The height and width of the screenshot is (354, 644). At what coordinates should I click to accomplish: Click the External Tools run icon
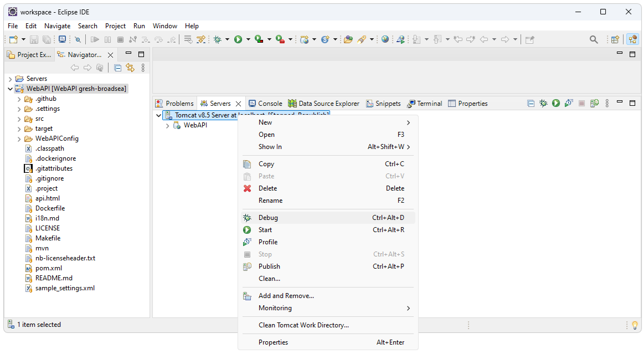pos(280,39)
